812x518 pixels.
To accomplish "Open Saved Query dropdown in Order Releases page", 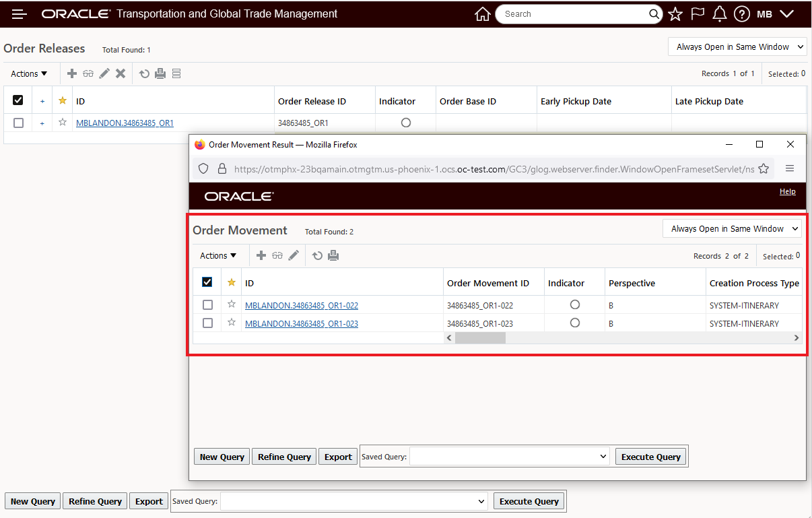I will (x=354, y=501).
